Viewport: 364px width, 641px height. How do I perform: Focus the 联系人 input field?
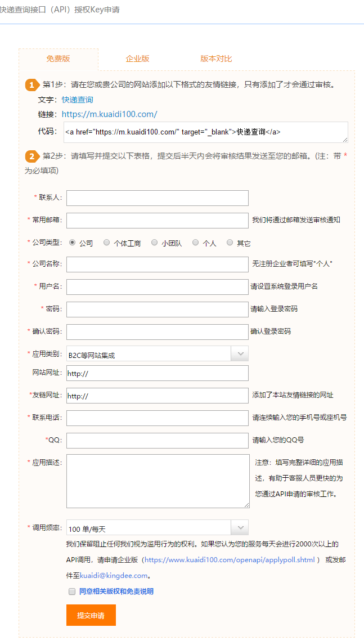pos(158,198)
